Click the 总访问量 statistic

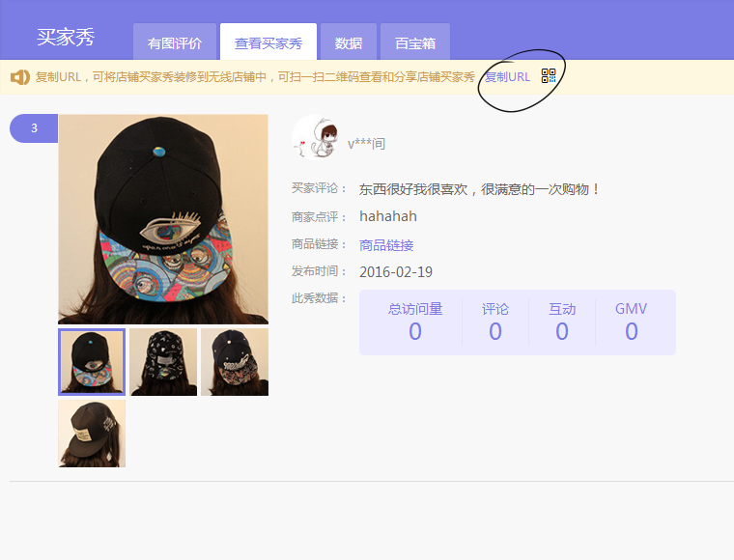pos(415,322)
